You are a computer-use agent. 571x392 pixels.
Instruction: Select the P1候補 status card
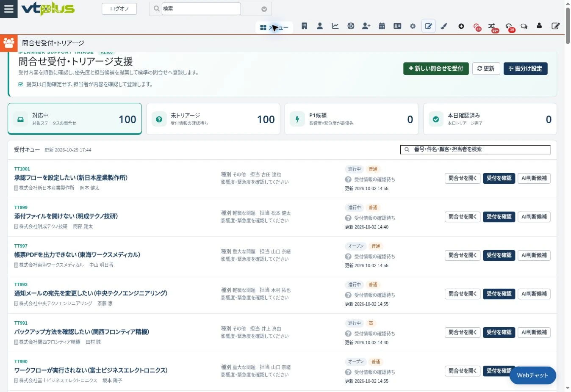[352, 119]
